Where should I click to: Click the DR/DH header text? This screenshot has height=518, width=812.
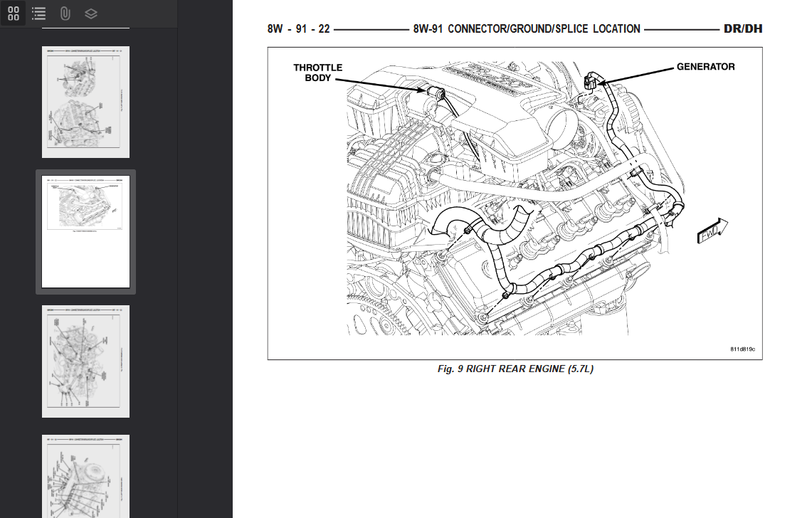tap(742, 29)
